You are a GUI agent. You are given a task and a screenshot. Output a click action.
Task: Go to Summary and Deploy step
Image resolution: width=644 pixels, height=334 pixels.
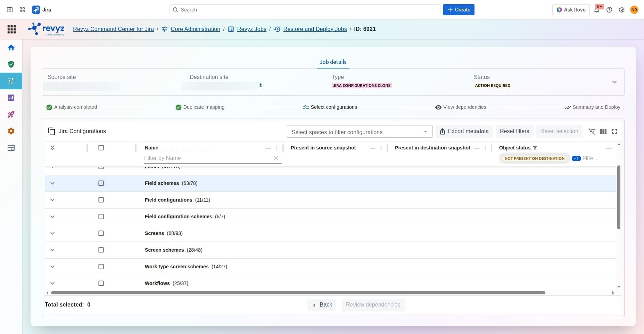[592, 107]
